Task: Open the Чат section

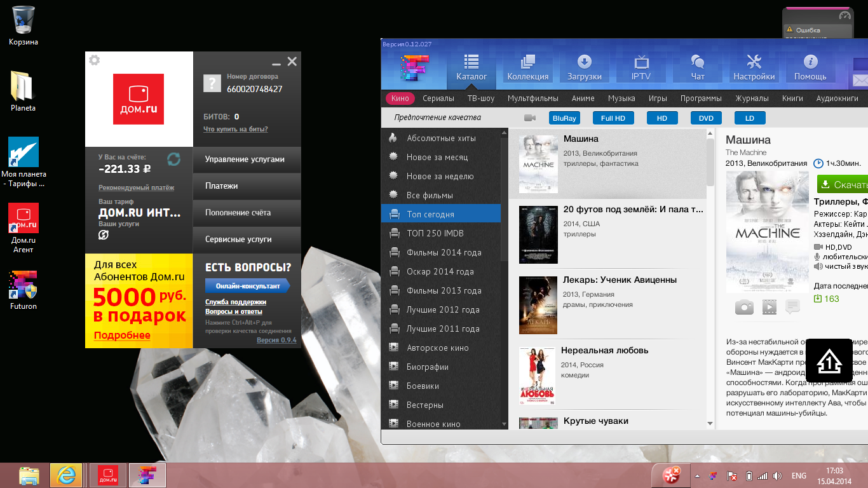Action: 698,67
